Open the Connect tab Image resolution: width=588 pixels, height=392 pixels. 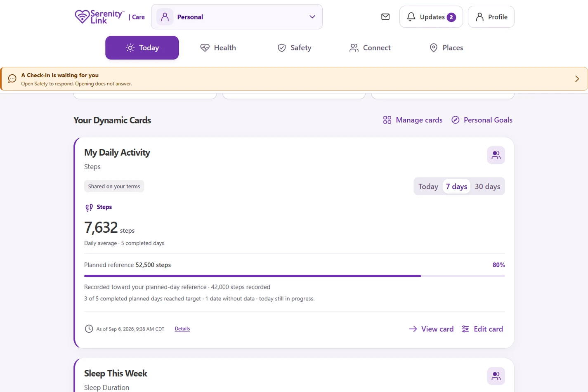click(x=370, y=48)
